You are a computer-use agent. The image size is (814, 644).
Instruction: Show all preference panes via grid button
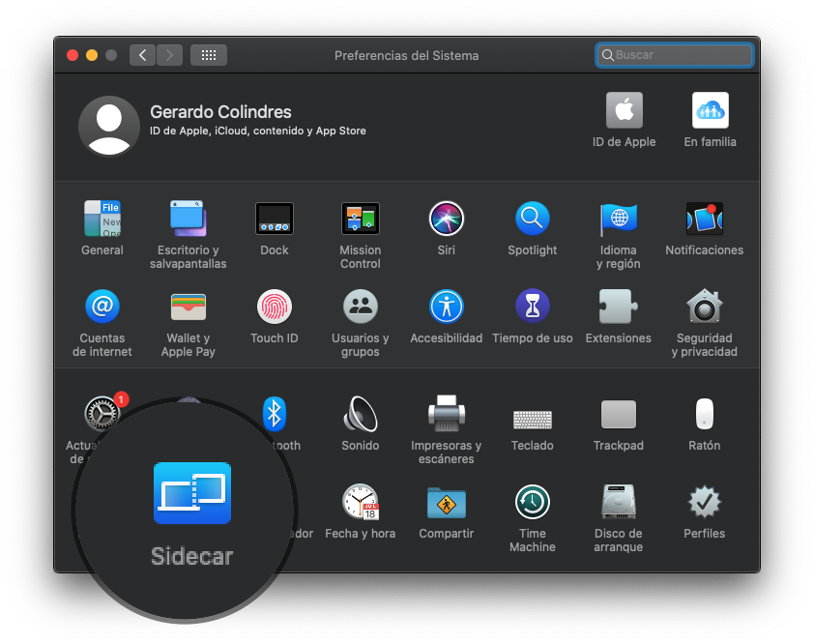click(208, 55)
